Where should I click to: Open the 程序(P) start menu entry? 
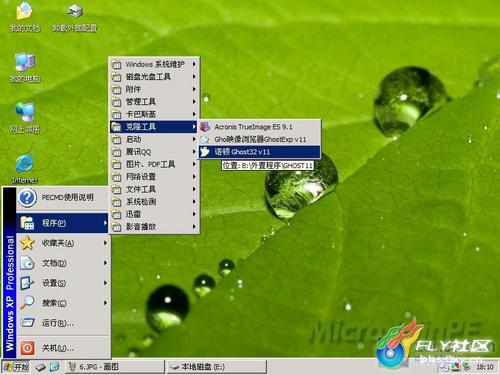62,223
